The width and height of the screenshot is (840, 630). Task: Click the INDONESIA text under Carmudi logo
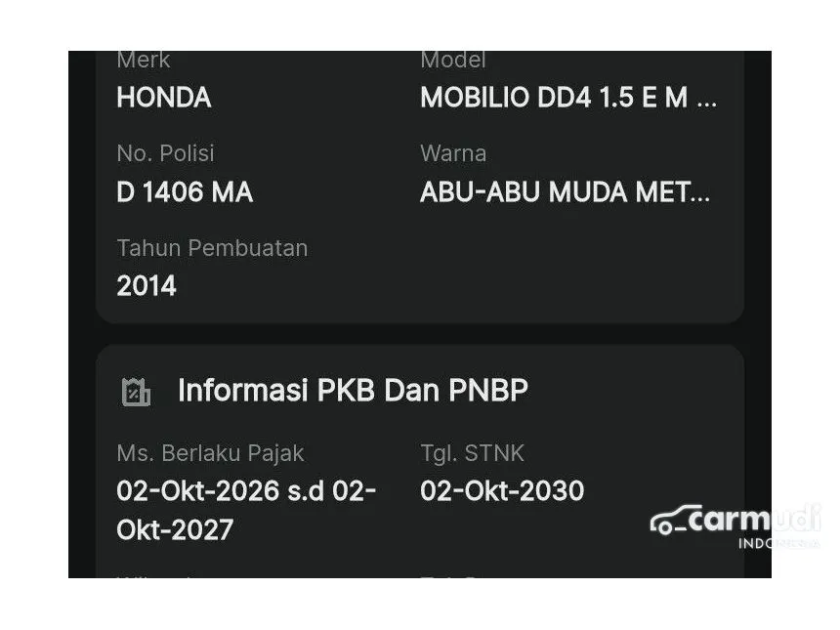777,543
